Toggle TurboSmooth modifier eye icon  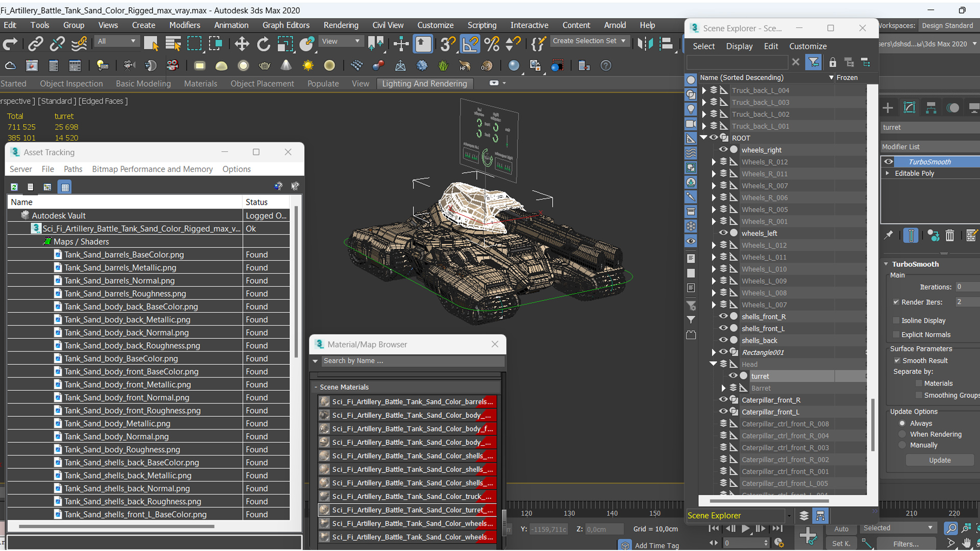tap(889, 162)
